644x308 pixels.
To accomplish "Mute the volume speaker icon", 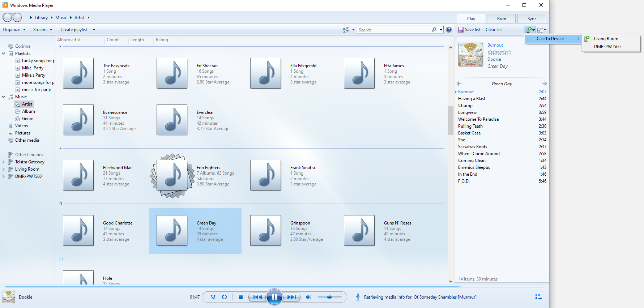I will point(308,297).
